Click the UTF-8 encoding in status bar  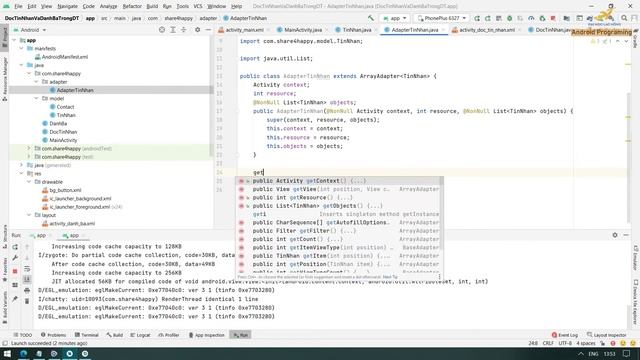[565, 343]
